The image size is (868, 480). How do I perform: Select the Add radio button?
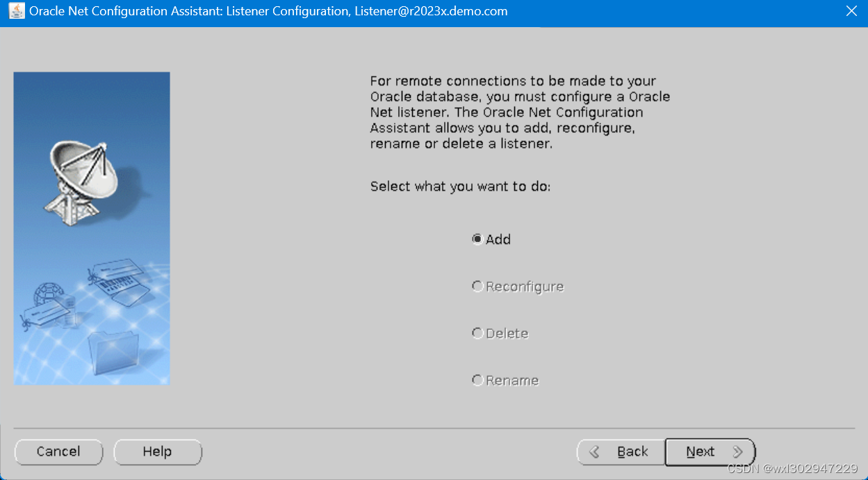point(491,239)
